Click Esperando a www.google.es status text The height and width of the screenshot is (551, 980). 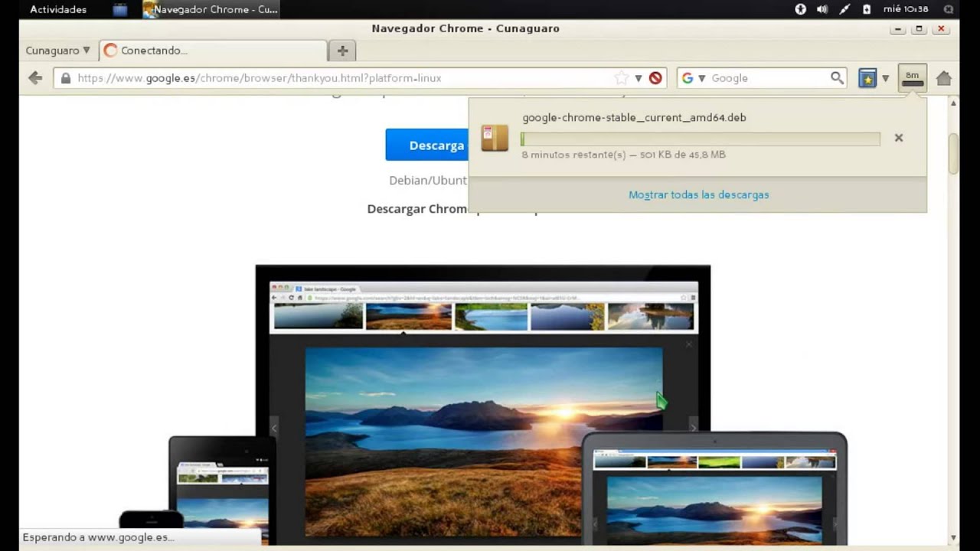click(98, 537)
